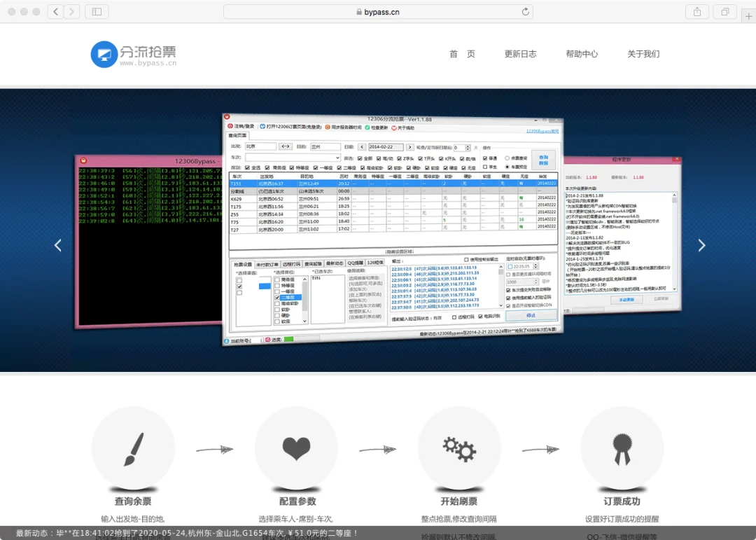Screen dimensions: 756x540
Task: Click the scrollbar in the 程序更新 window
Action: pyautogui.click(x=674, y=242)
